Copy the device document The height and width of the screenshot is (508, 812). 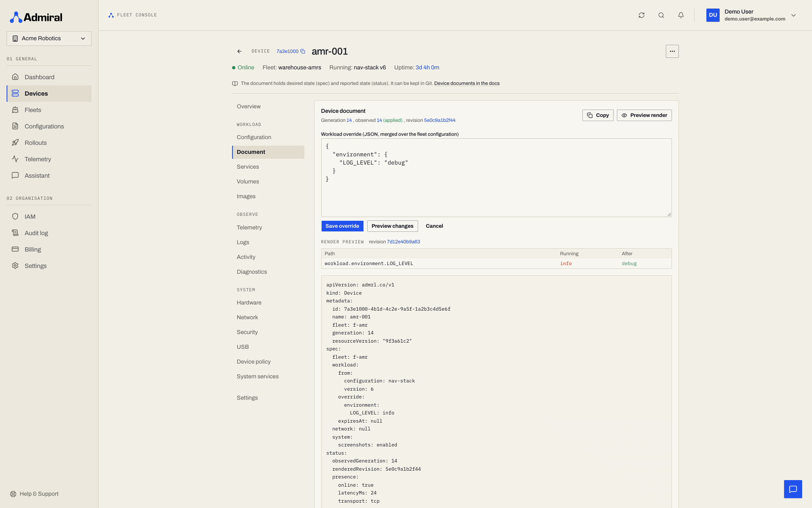click(x=598, y=115)
